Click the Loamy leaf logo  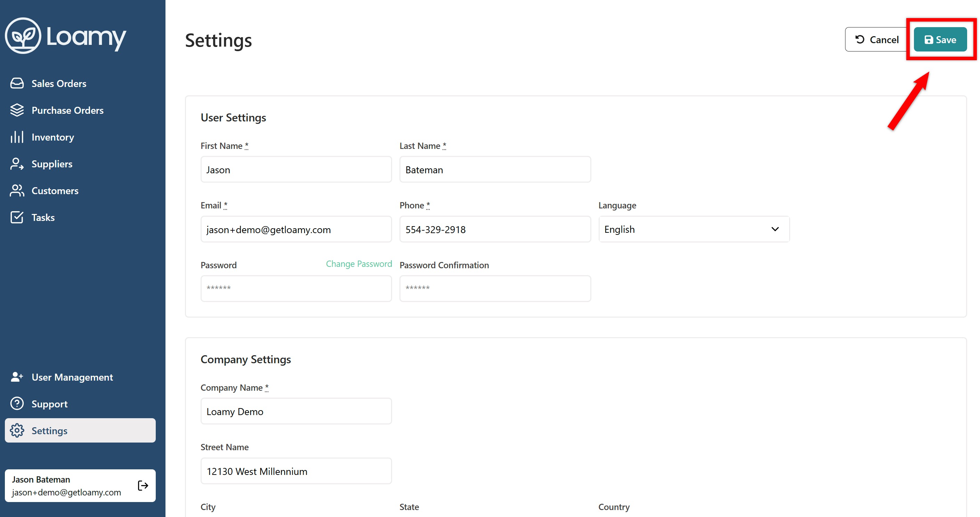tap(23, 36)
